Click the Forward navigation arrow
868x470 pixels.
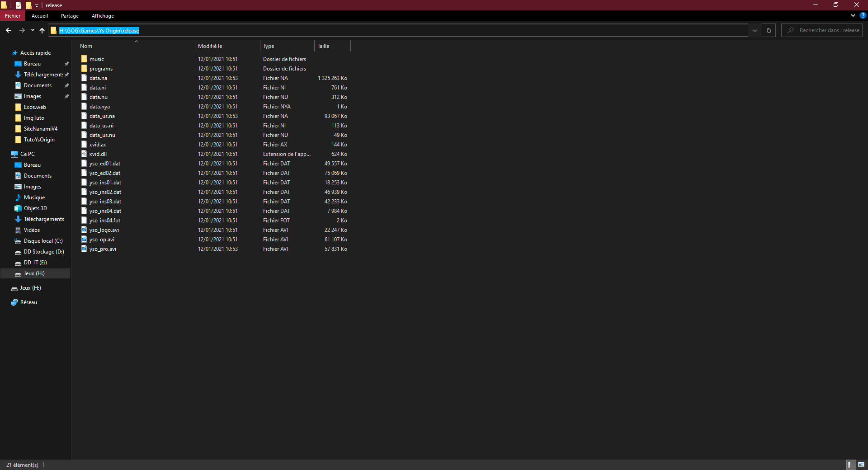pos(22,30)
